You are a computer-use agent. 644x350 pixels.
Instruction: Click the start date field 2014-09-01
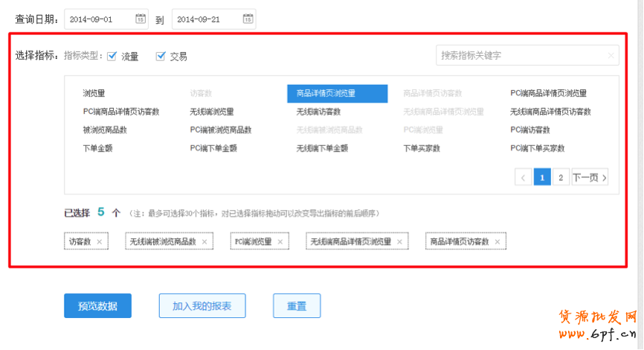106,19
